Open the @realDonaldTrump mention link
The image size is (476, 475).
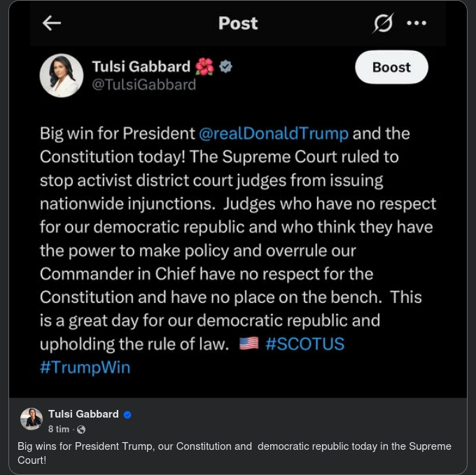pos(274,133)
